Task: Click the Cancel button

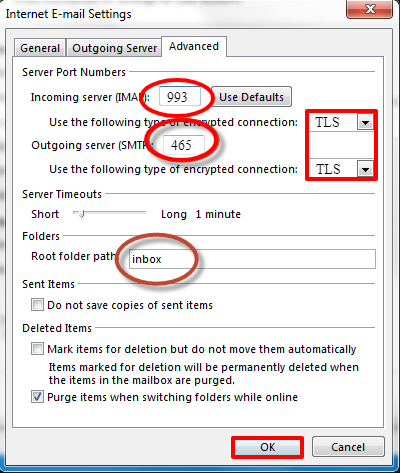Action: (348, 447)
